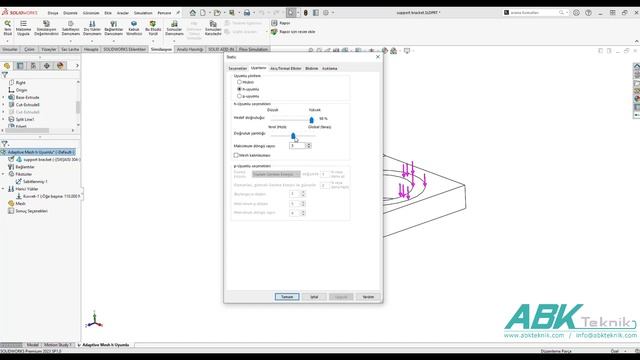The height and width of the screenshot is (360, 640).
Task: Open Sabitleyici Danışmanı dropdown arrow
Action: [71, 41]
